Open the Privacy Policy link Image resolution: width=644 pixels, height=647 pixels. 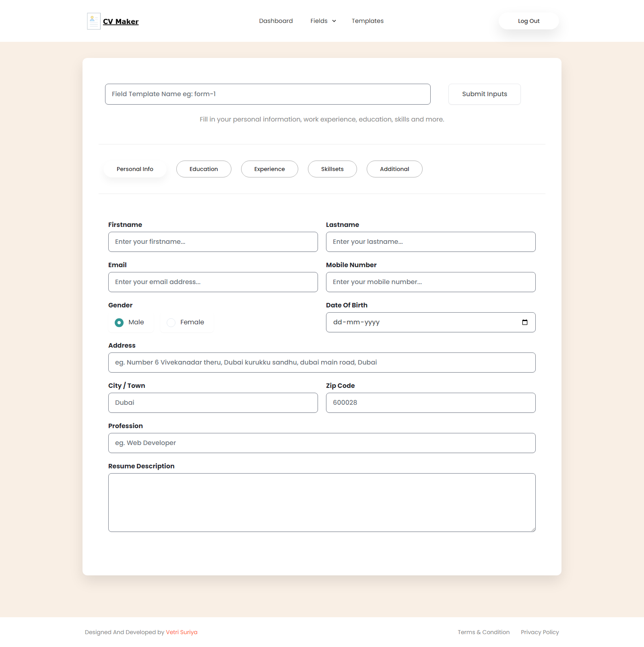[x=540, y=632]
